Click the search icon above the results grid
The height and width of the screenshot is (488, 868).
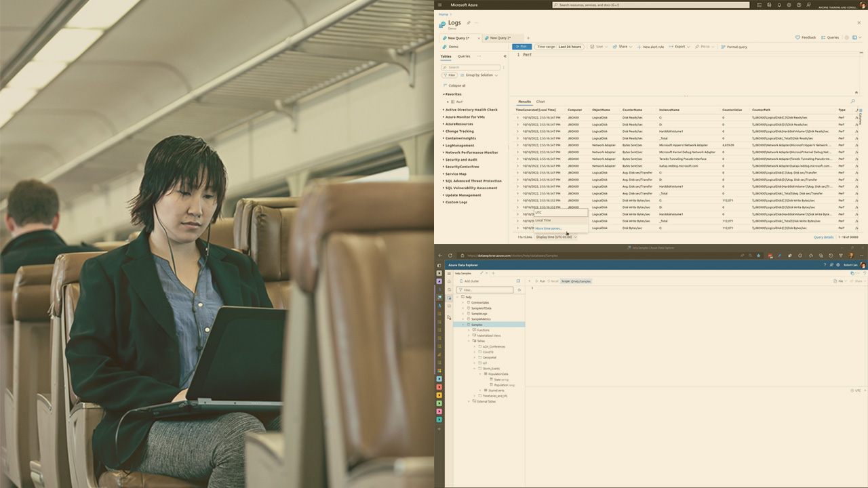852,101
